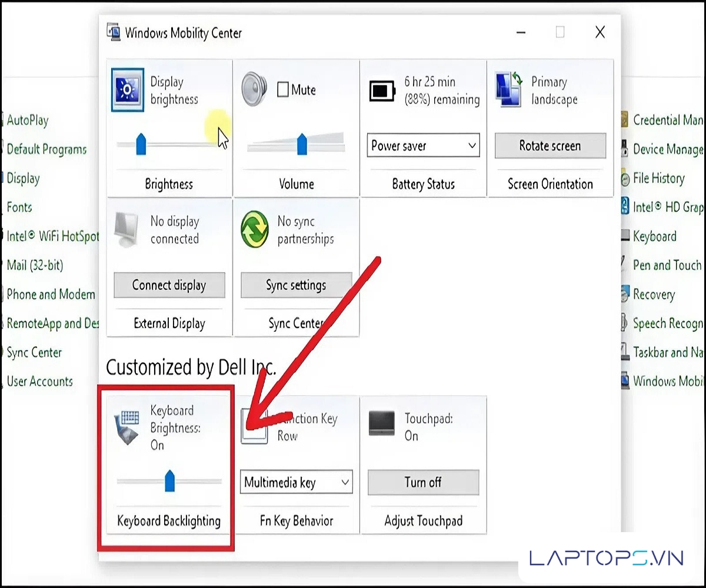Click the battery status icon
The width and height of the screenshot is (706, 588).
[x=383, y=91]
